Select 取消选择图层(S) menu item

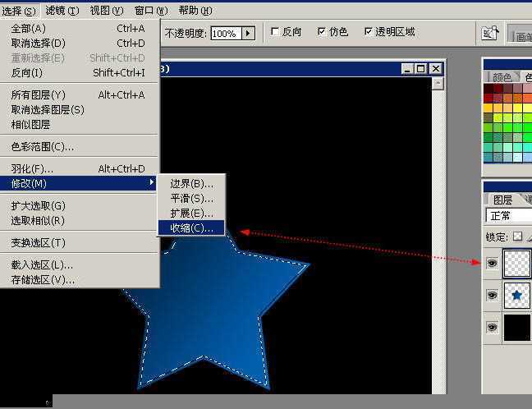tap(78, 109)
